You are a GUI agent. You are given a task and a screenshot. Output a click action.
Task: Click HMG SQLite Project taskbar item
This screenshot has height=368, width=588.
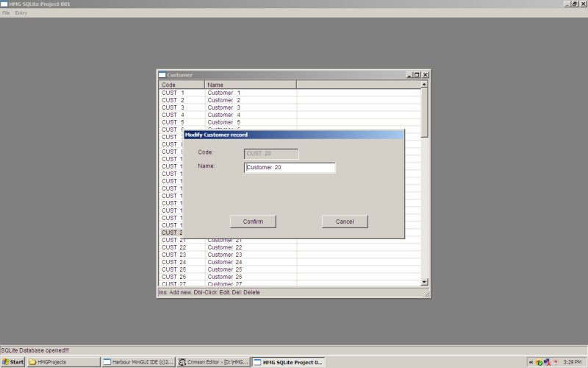[x=288, y=362]
